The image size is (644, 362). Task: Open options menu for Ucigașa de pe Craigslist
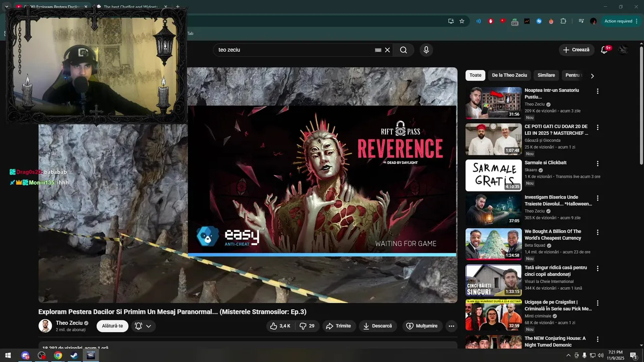point(598,303)
